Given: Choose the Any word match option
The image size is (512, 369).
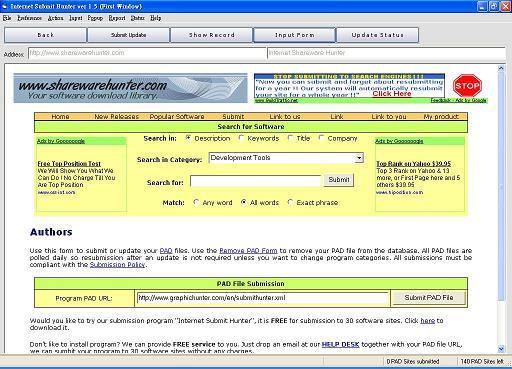Looking at the screenshot, I should coord(196,202).
